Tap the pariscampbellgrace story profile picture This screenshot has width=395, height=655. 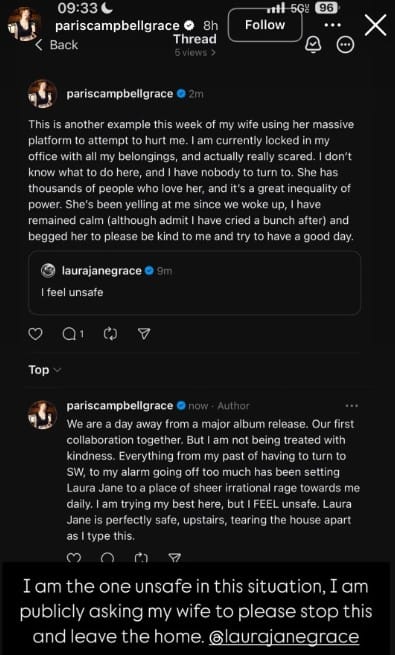24,24
